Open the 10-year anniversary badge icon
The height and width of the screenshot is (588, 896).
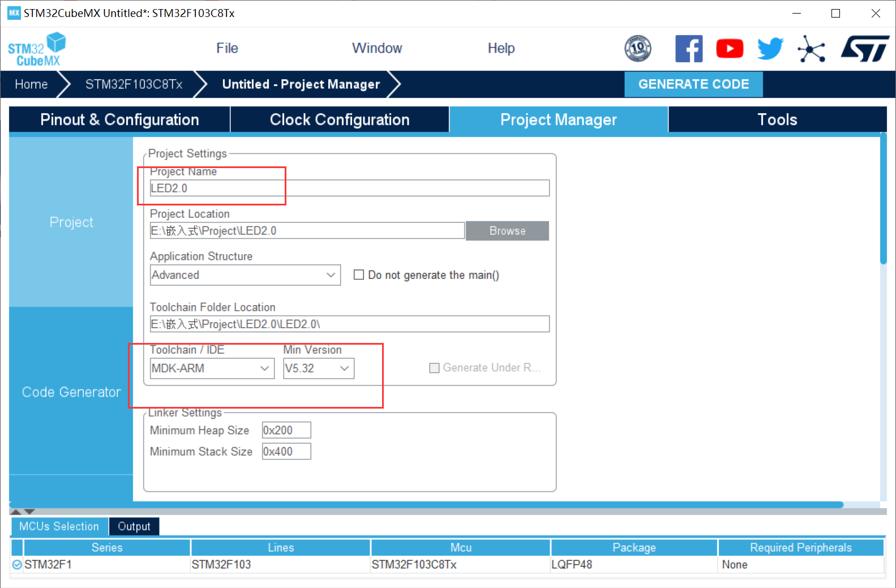[x=638, y=49]
